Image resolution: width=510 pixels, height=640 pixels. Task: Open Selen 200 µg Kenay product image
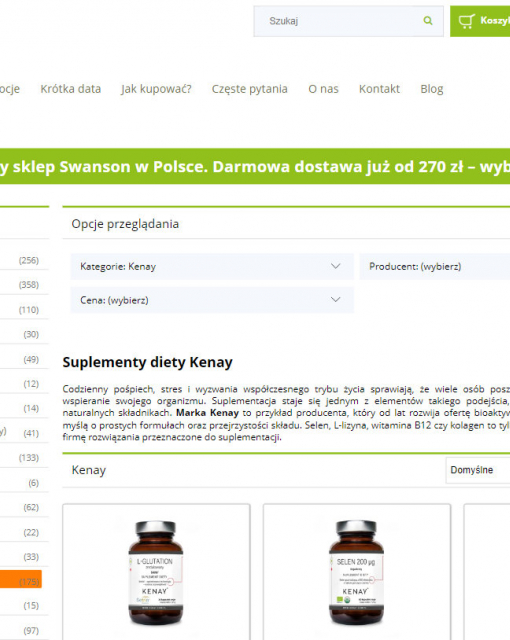pos(356,572)
